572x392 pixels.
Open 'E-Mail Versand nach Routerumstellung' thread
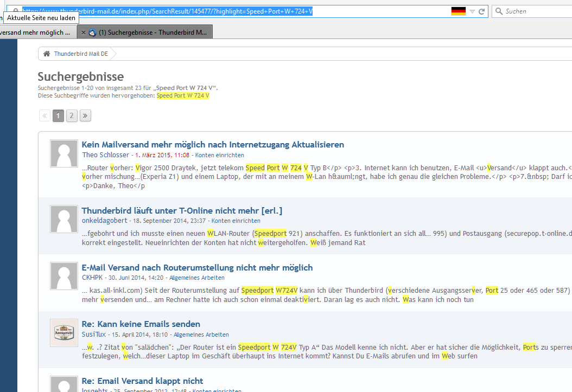point(197,267)
